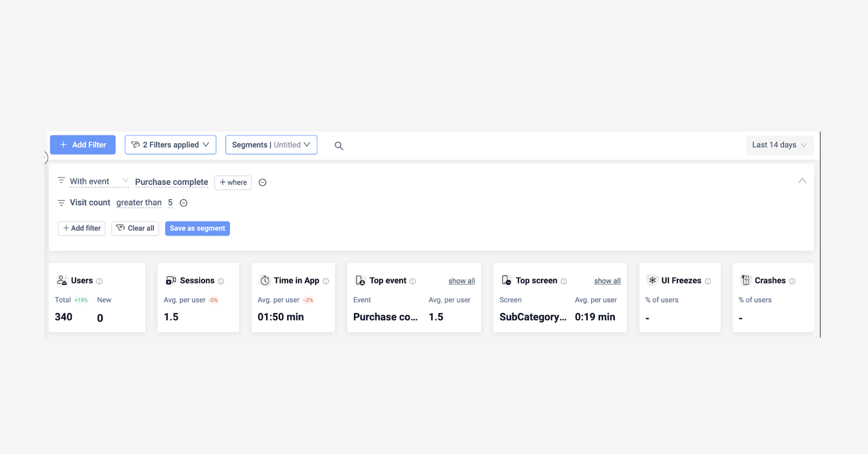
Task: Click the Top event icon
Action: click(360, 280)
